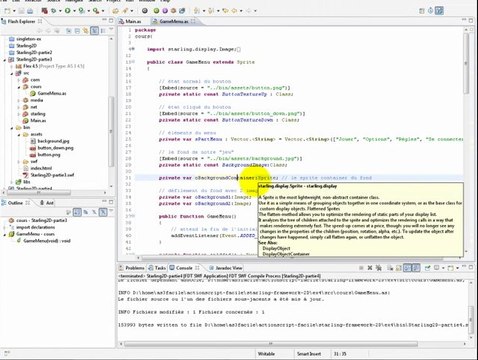Image resolution: width=478 pixels, height=360 pixels.
Task: Click the Save icon in the main toolbar
Action: 22,11
